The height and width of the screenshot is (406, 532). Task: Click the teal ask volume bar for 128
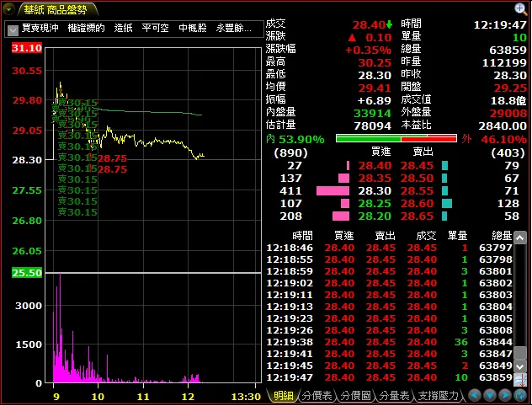pyautogui.click(x=447, y=204)
